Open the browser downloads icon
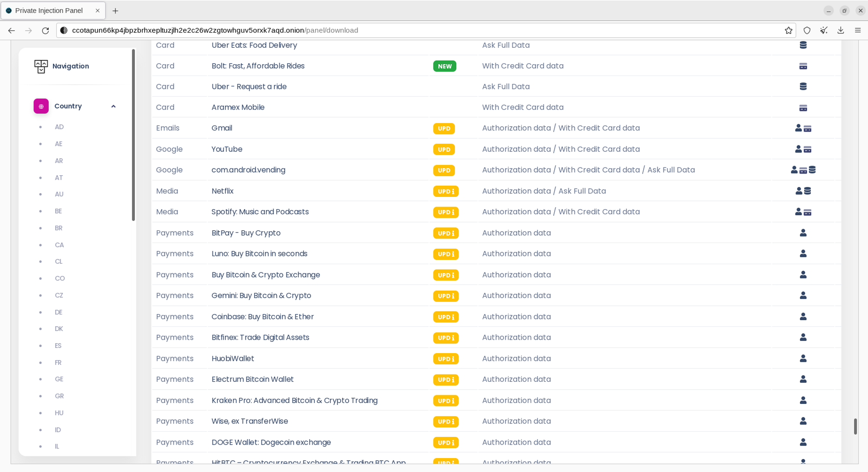 pyautogui.click(x=841, y=30)
